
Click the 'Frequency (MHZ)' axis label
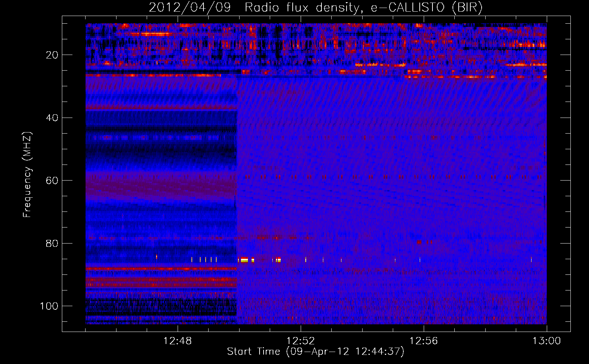(27, 175)
